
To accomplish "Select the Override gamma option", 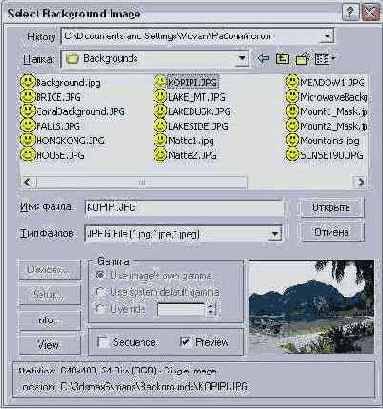I will tap(100, 309).
